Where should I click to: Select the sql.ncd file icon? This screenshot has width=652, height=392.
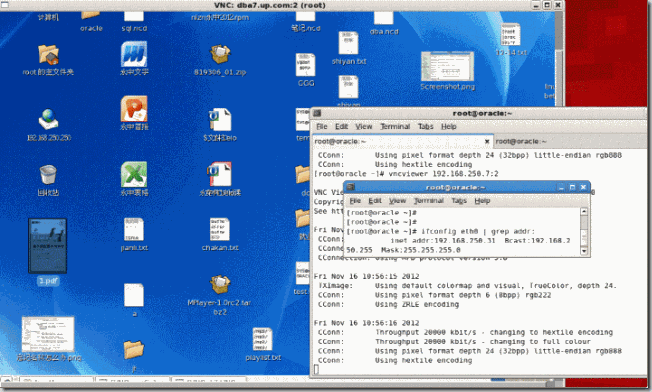click(x=134, y=16)
